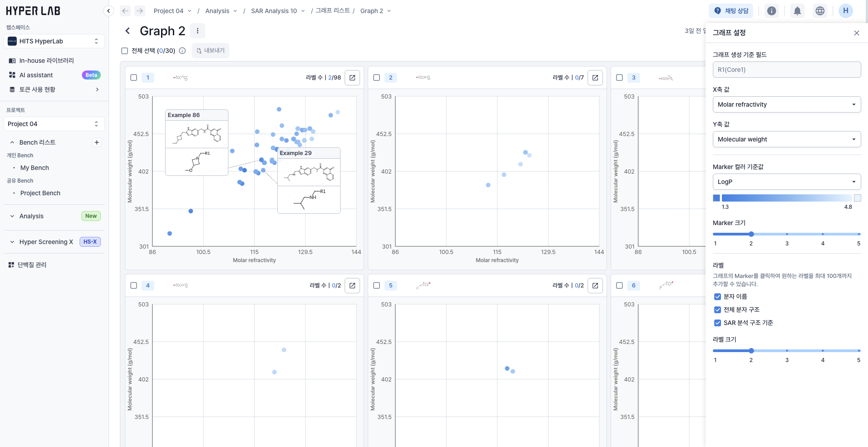Open the X축 값 Molar refractivity dropdown
868x447 pixels.
tap(786, 104)
